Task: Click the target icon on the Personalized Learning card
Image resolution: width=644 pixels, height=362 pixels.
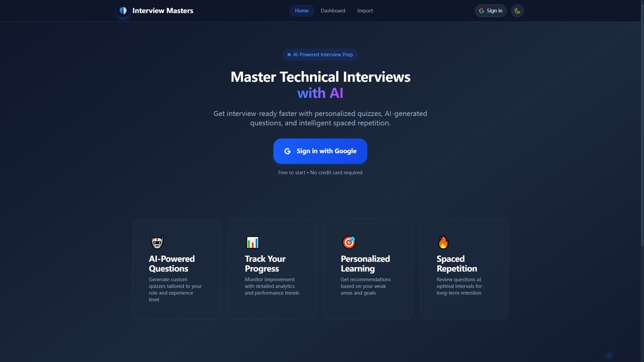Action: [349, 243]
